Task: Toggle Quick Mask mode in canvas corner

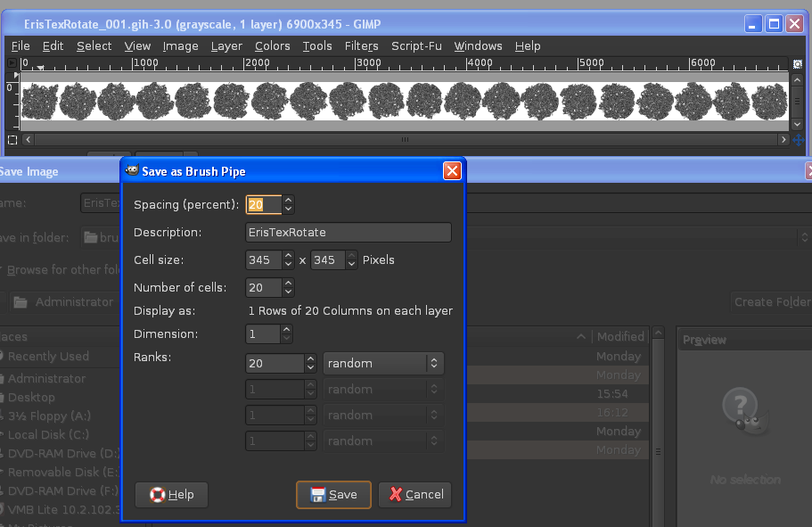Action: 12,140
